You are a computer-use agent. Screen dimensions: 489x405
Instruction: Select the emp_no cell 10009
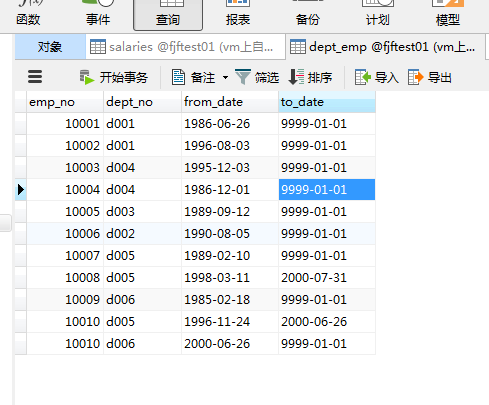pyautogui.click(x=65, y=300)
